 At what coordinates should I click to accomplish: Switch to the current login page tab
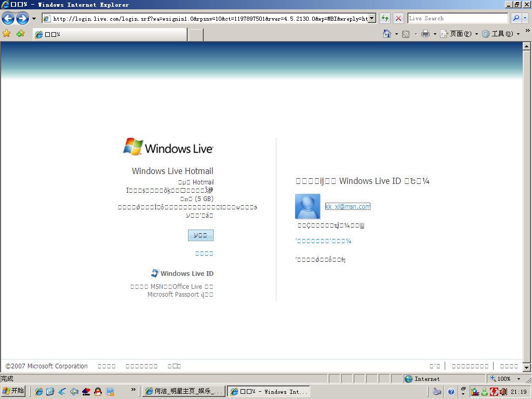pos(109,34)
